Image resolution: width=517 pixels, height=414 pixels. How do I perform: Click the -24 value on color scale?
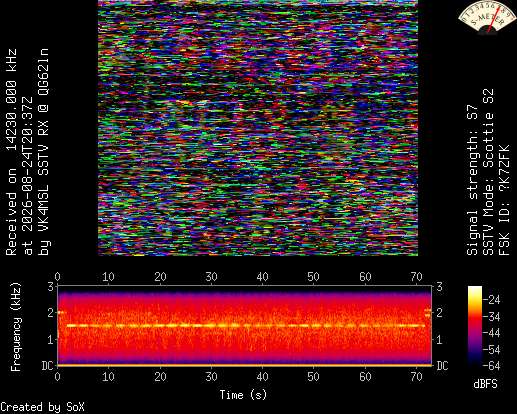coord(492,300)
